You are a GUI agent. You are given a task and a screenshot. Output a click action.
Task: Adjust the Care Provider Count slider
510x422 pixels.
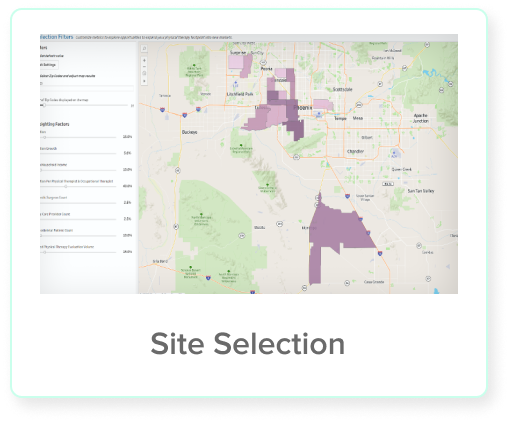coord(78,219)
